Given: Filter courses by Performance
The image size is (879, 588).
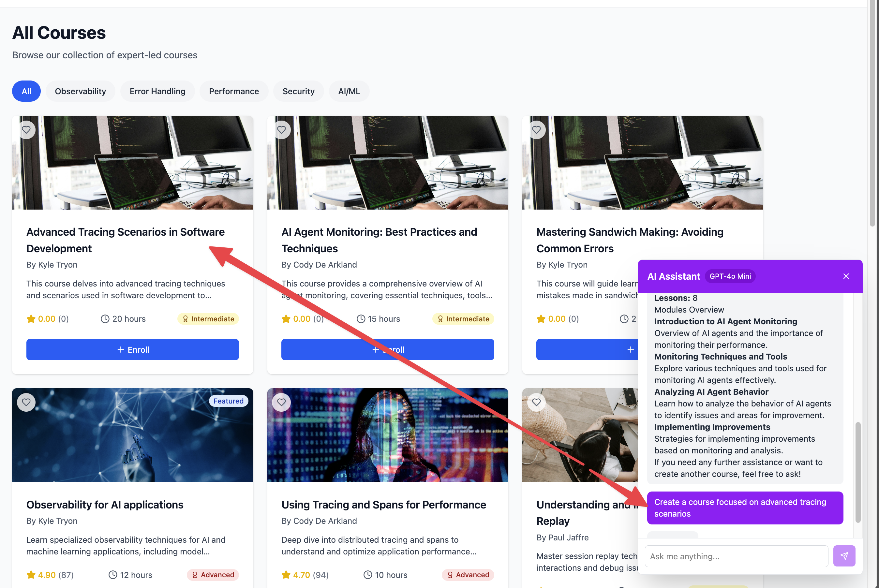Looking at the screenshot, I should 234,91.
